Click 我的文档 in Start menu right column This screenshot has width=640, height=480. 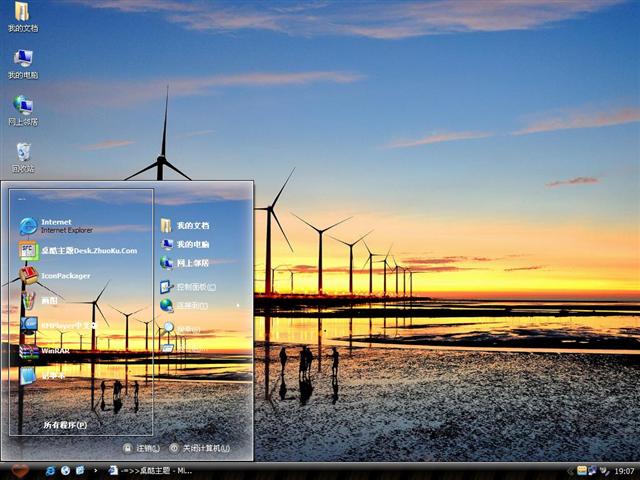[191, 226]
